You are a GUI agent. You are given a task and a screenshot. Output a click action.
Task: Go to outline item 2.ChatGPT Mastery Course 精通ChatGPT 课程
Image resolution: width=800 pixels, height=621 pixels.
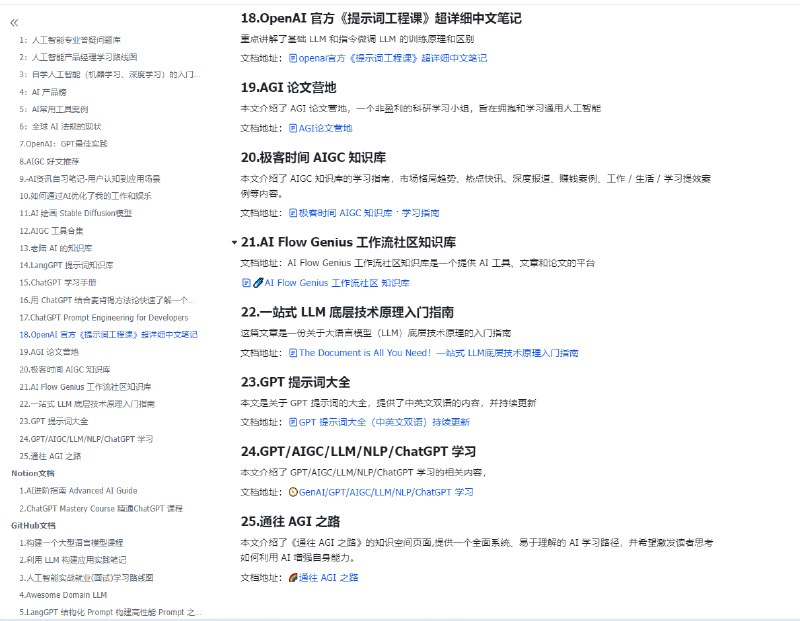coord(101,508)
